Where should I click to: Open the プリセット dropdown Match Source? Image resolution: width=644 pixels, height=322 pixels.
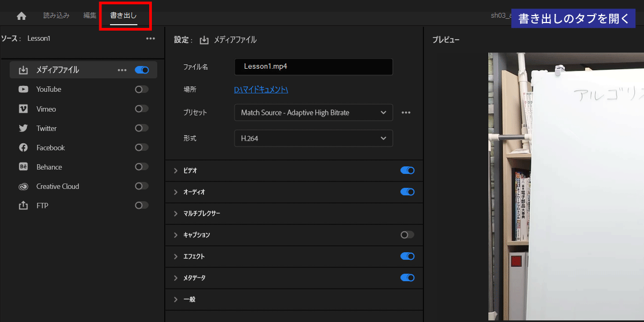(313, 113)
